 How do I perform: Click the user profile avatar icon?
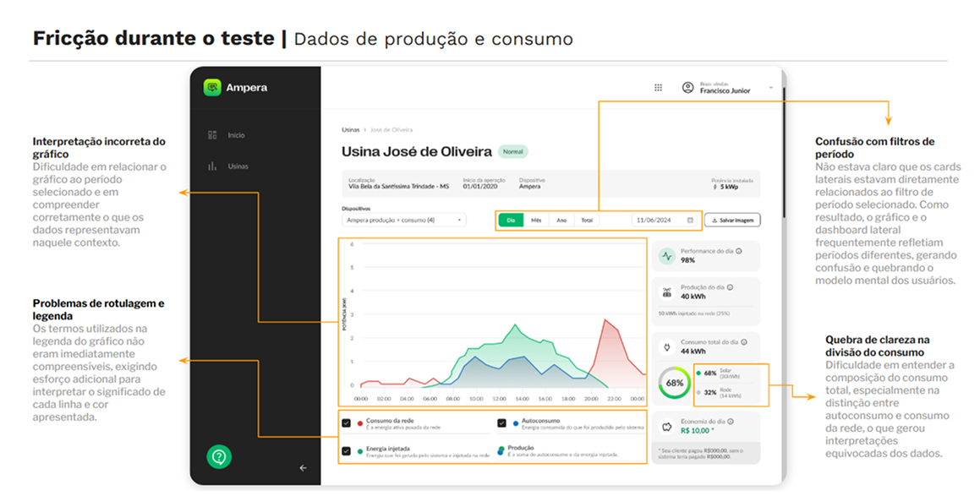click(x=687, y=88)
